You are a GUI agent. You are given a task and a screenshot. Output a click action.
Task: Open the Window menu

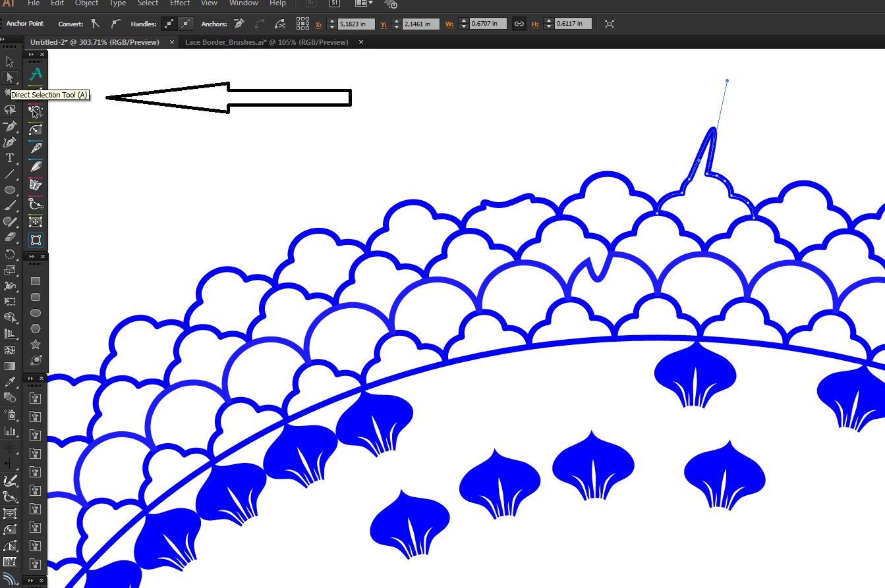point(244,3)
